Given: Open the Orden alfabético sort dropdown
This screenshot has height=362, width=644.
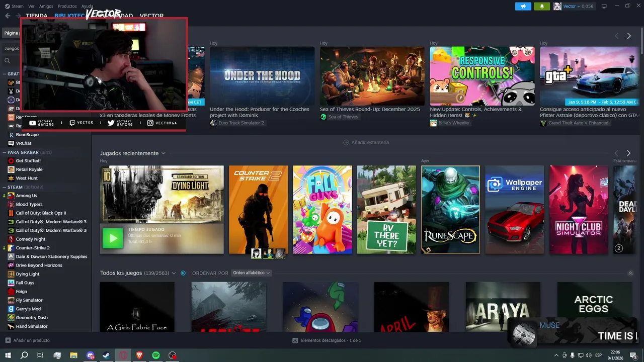Looking at the screenshot, I should (x=251, y=273).
